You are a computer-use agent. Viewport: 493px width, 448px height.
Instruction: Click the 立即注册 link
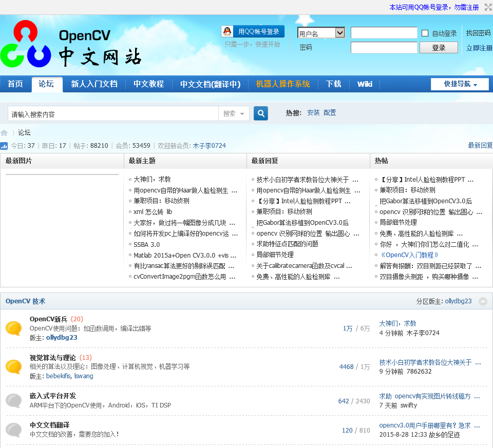[x=479, y=48]
